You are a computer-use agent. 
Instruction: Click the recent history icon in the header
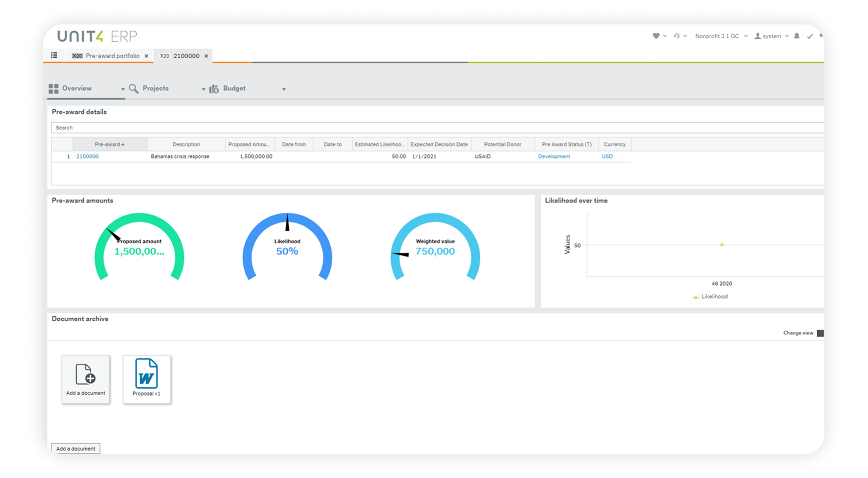click(677, 36)
